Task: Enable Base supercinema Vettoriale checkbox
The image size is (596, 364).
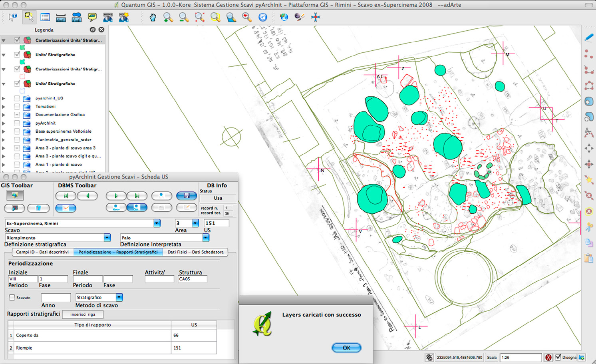Action: pyautogui.click(x=17, y=131)
